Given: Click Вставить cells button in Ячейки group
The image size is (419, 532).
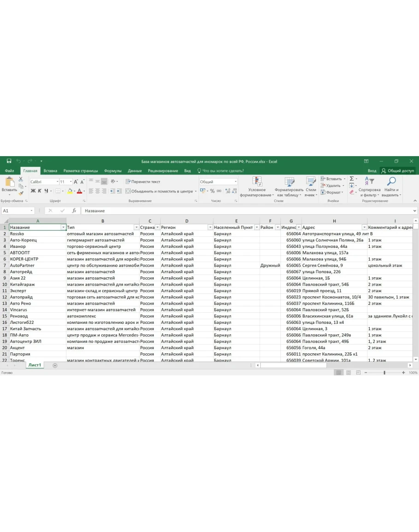Looking at the screenshot, I should (x=333, y=179).
